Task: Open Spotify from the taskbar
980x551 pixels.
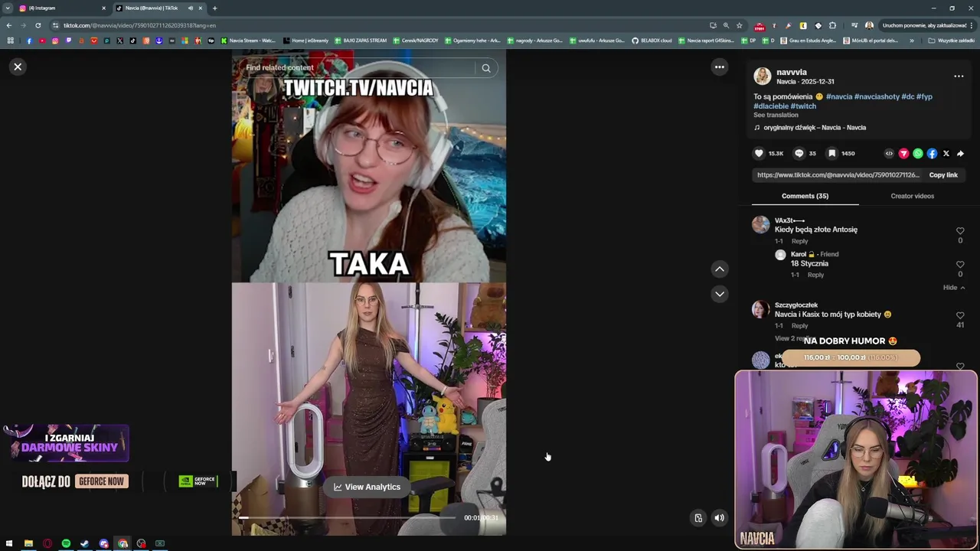Action: coord(66,543)
